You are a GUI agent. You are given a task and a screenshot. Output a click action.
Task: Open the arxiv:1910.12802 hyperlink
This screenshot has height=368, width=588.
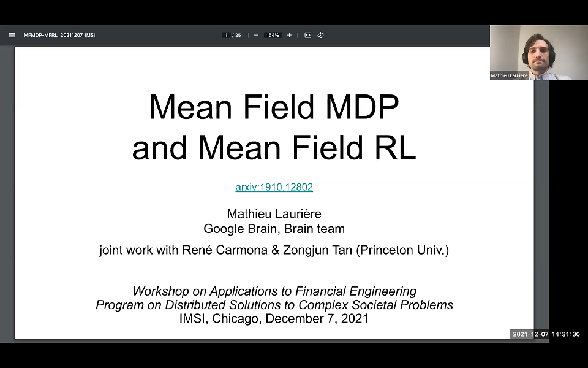[274, 187]
